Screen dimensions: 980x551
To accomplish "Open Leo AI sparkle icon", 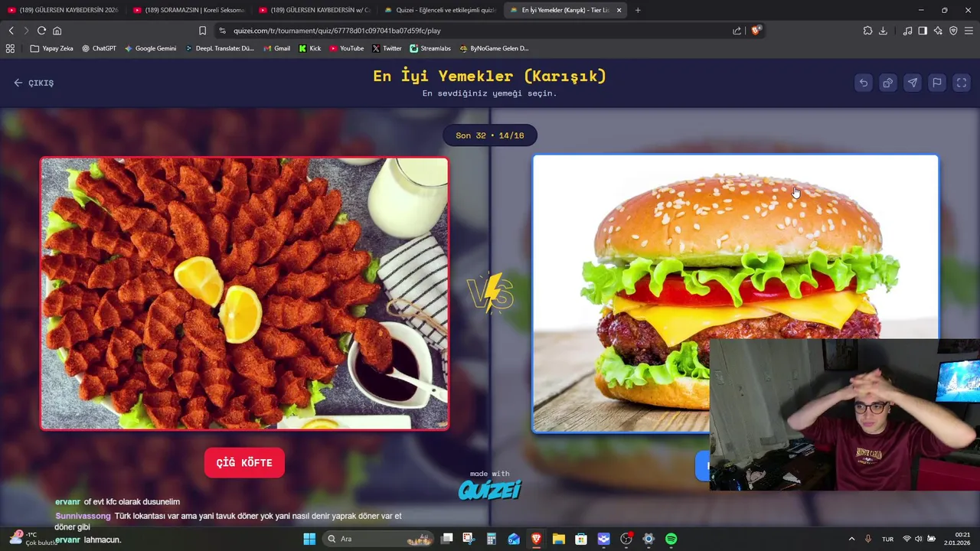I will pyautogui.click(x=938, y=31).
